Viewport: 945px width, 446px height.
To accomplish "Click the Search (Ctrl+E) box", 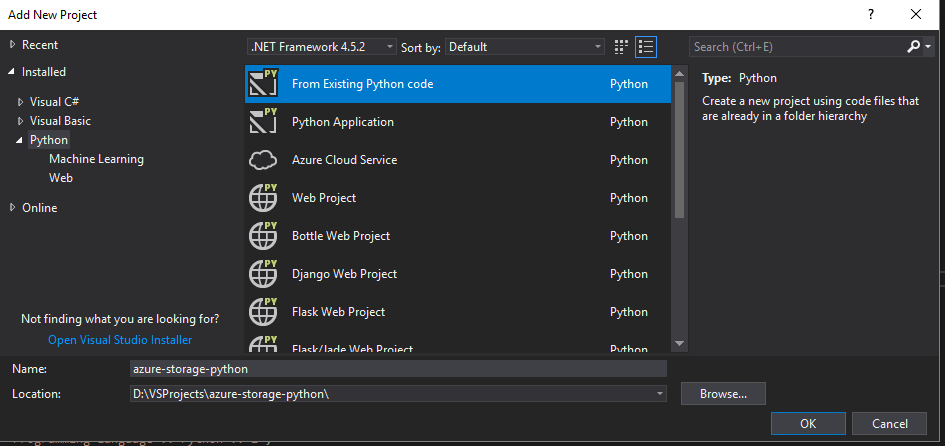I will (x=797, y=46).
